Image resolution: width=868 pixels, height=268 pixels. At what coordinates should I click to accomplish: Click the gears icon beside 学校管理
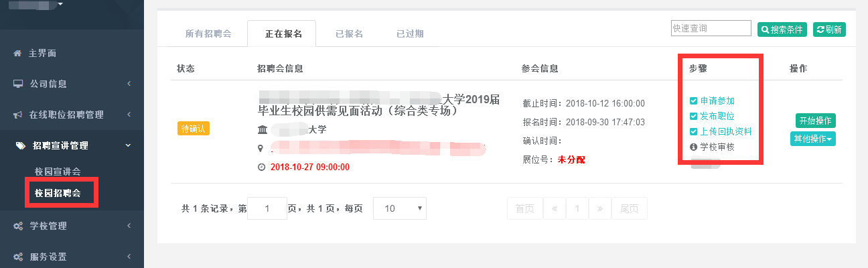[18, 226]
